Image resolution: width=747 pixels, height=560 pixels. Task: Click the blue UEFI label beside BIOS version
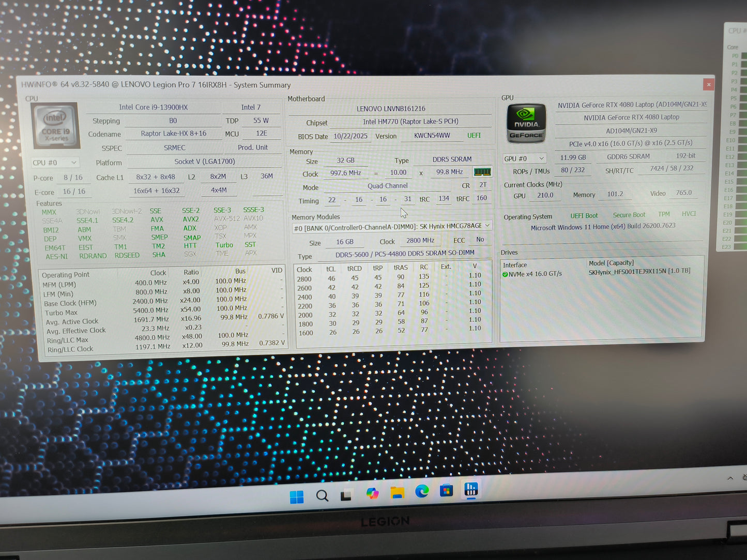[x=474, y=135]
